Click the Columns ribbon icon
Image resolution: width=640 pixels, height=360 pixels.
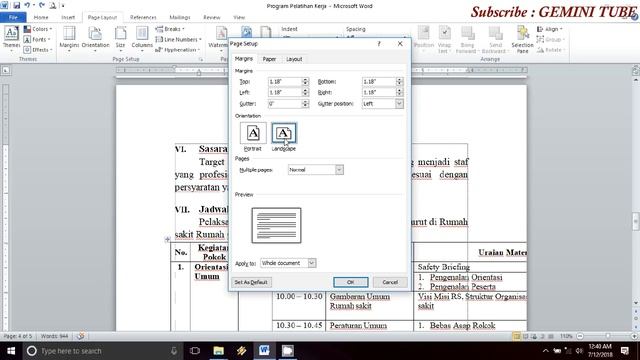point(142,38)
